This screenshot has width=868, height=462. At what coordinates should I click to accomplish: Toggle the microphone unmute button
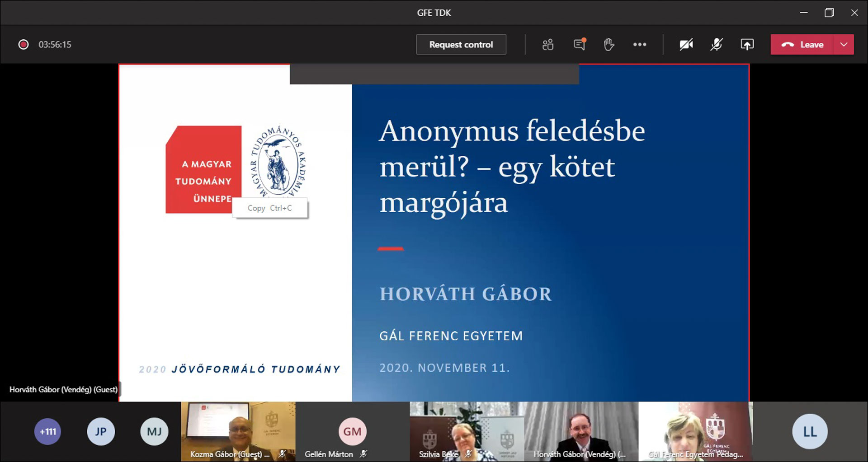pos(717,44)
